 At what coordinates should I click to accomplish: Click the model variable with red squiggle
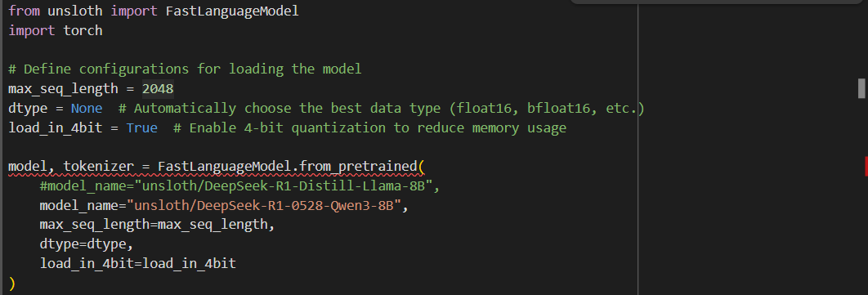[28, 167]
